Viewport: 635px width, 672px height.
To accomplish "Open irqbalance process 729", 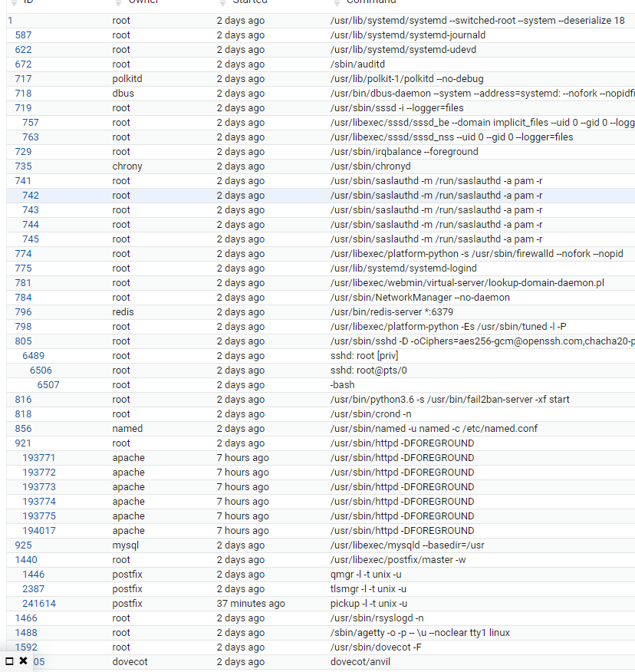I will (23, 152).
